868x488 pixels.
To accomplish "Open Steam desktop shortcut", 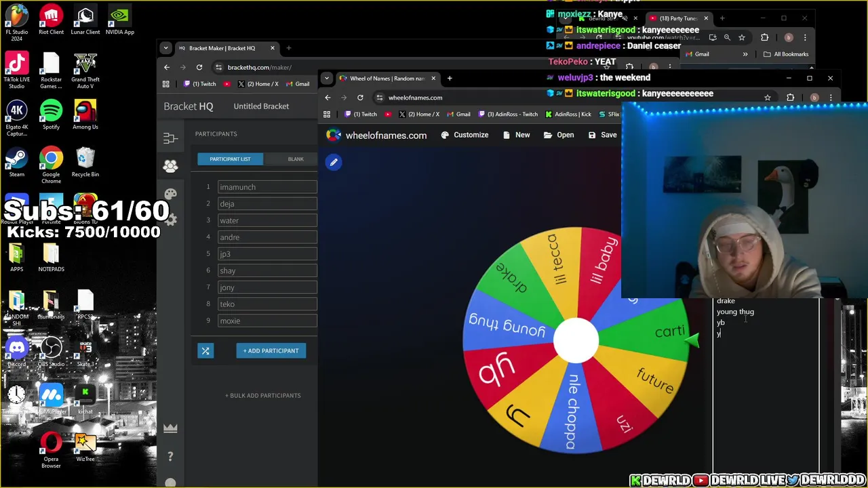I will pos(17,163).
